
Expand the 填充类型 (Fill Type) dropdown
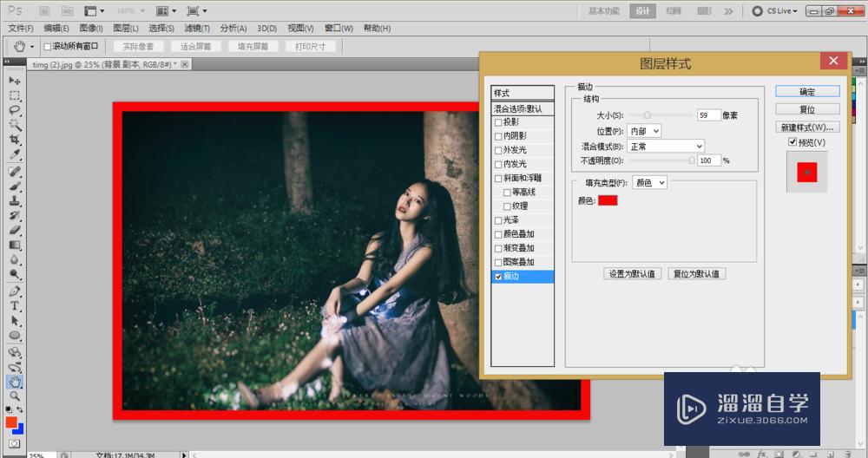[x=649, y=183]
